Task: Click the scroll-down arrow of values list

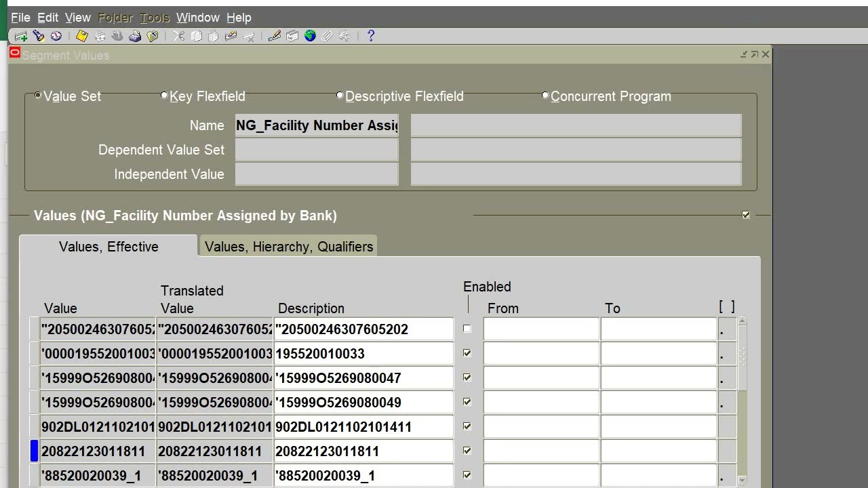Action: (x=742, y=479)
